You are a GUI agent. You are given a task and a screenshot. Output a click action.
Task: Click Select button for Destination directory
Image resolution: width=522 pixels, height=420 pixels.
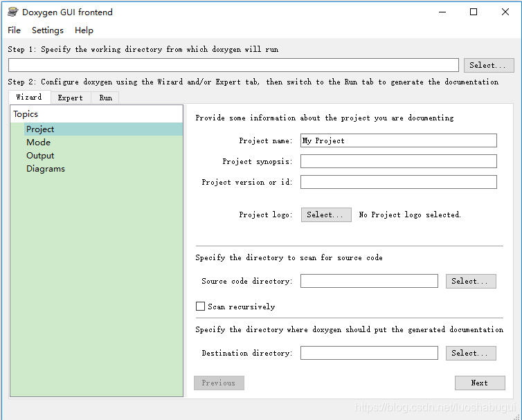pyautogui.click(x=471, y=353)
